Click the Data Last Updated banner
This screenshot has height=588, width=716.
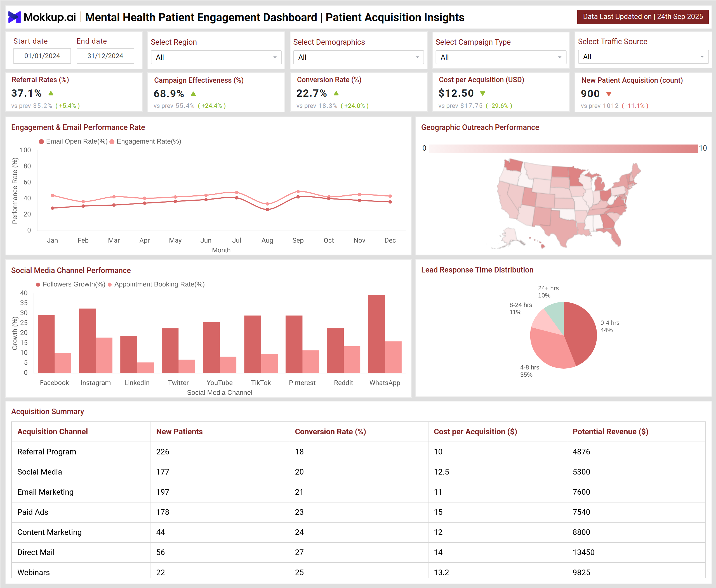click(643, 16)
